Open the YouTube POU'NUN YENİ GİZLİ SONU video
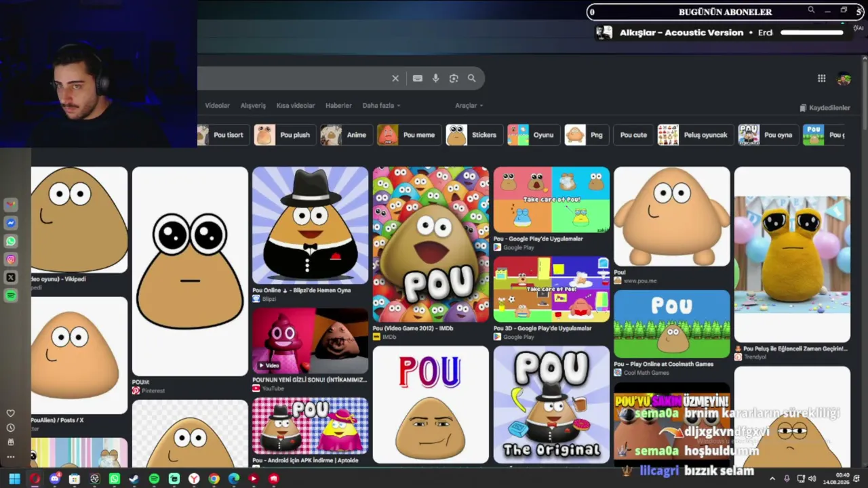Viewport: 868px width, 488px height. (x=310, y=341)
